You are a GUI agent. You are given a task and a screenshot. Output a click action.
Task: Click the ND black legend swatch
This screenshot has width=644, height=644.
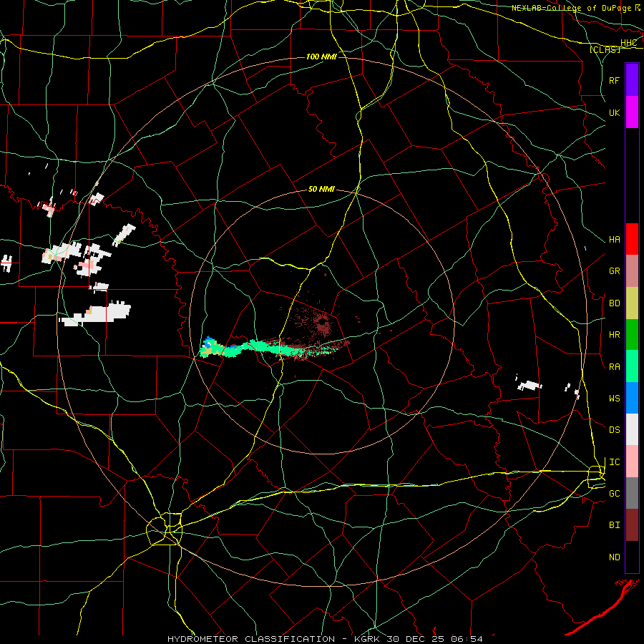pyautogui.click(x=632, y=557)
